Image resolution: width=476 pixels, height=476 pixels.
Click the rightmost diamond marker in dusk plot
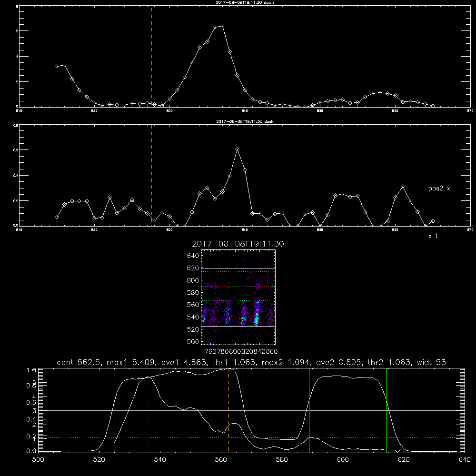point(433,221)
